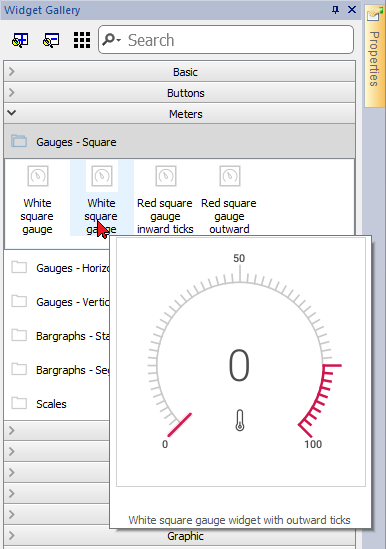
Task: Open the search options magnifier dropdown
Action: coord(112,40)
